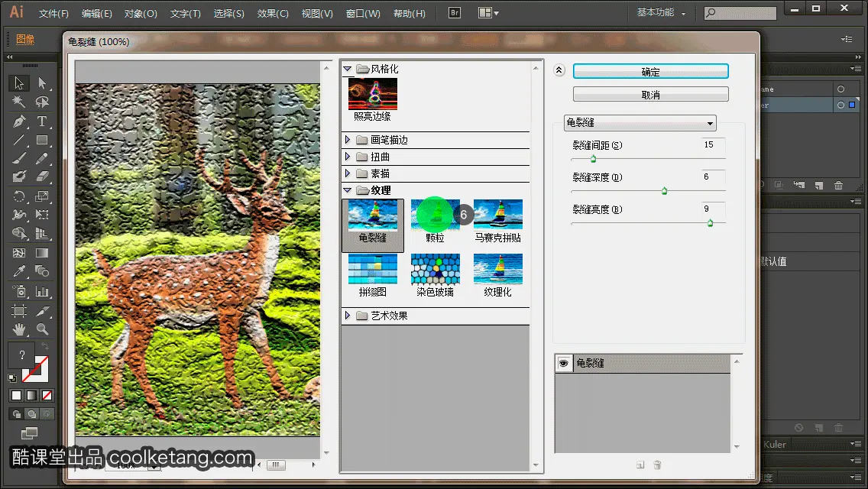Select the Artboard tool
Viewport: 868px width, 489px height.
[19, 310]
